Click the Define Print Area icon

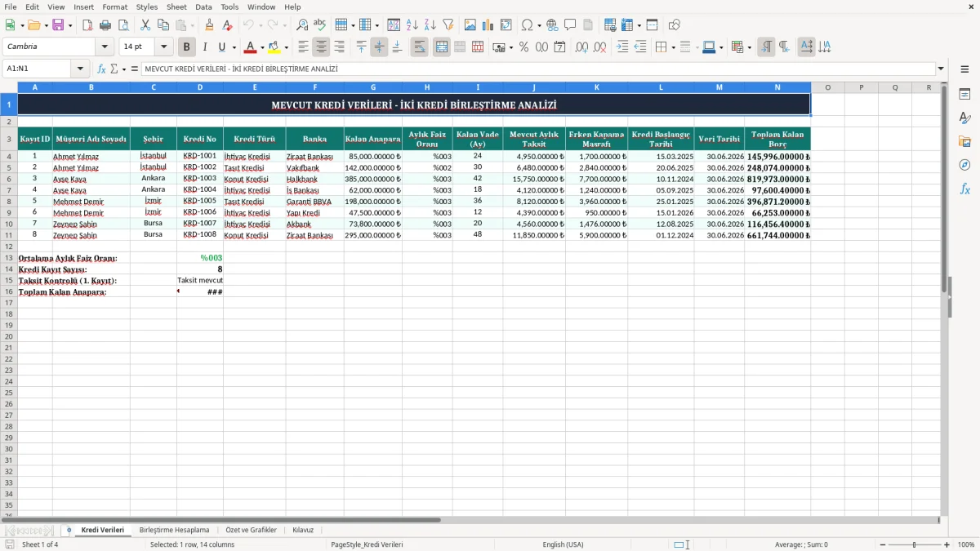click(610, 25)
